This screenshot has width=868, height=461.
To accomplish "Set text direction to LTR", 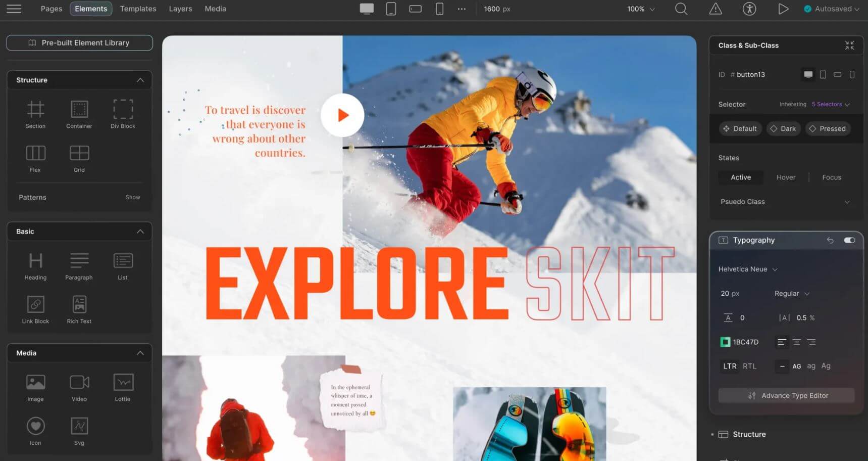I will 730,366.
